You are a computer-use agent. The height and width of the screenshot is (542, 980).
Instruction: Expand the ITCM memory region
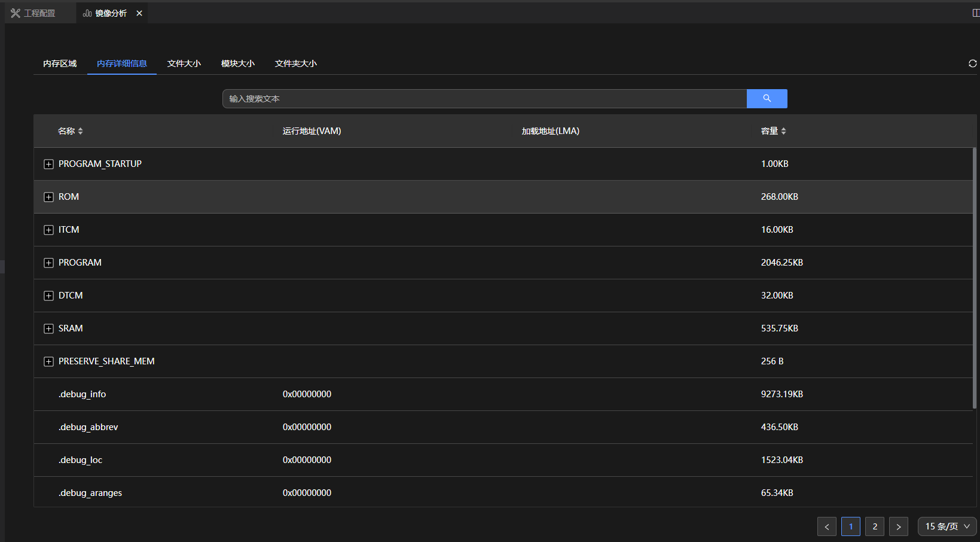pyautogui.click(x=49, y=230)
